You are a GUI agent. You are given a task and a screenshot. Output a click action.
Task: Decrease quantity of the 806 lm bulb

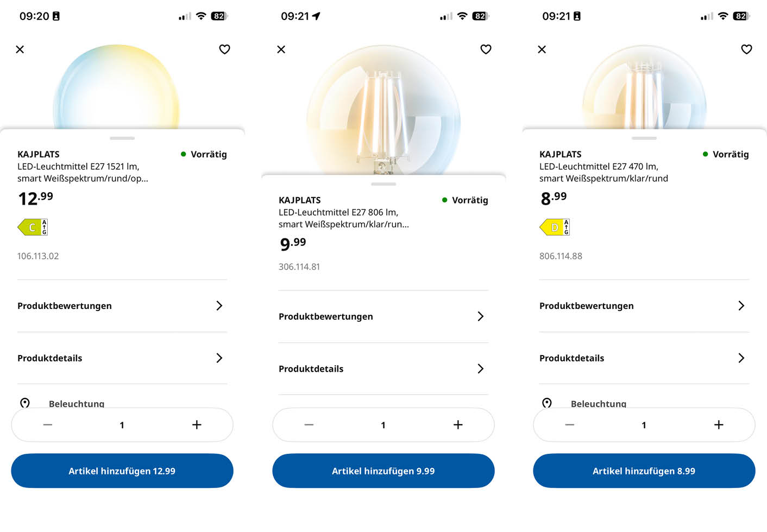pyautogui.click(x=309, y=425)
